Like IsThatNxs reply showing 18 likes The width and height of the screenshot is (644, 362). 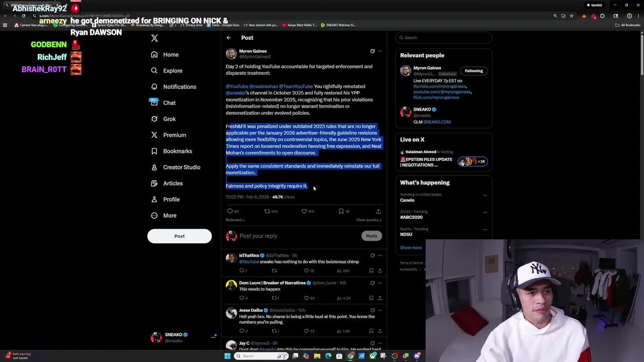coord(306,270)
